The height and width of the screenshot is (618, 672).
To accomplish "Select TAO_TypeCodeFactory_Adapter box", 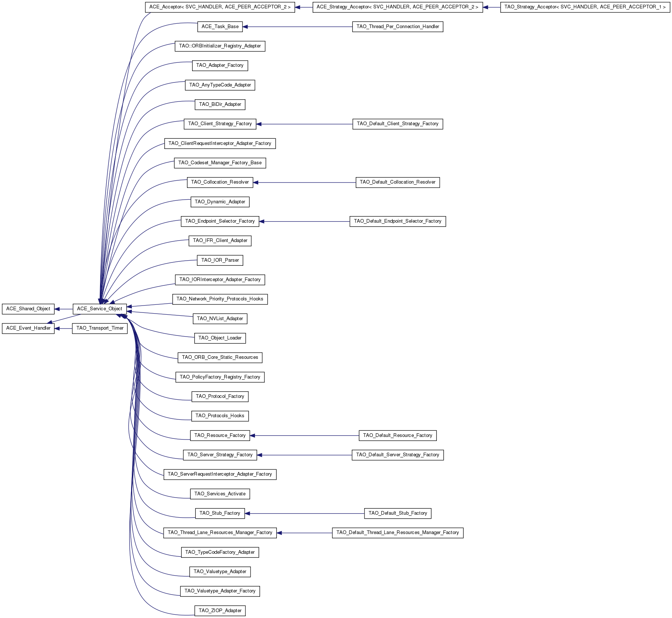I will [x=220, y=552].
